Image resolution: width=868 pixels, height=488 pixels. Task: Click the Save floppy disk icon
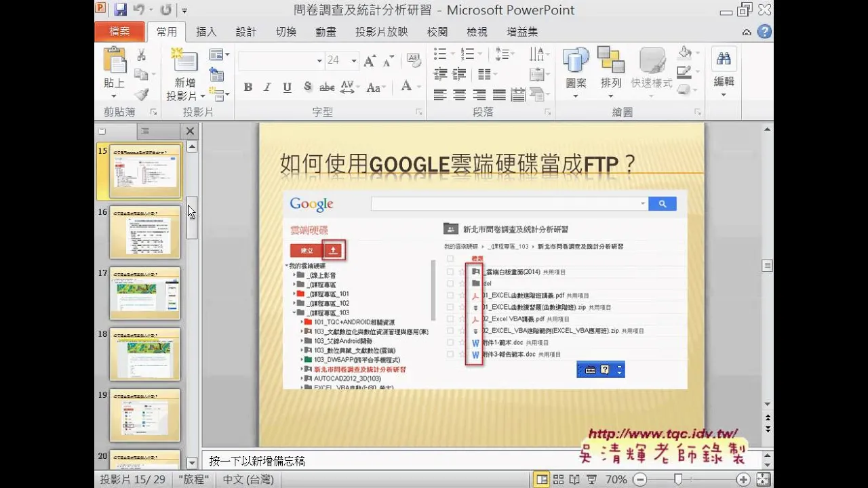pyautogui.click(x=120, y=10)
